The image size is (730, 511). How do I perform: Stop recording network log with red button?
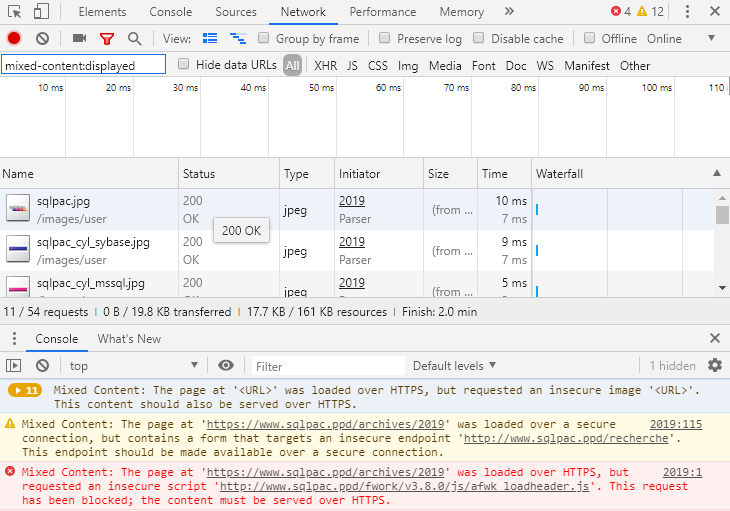[x=14, y=38]
